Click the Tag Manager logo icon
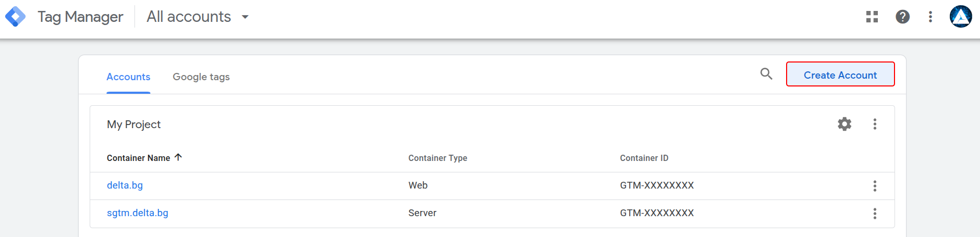Screen dimensions: 980x237 [15, 17]
